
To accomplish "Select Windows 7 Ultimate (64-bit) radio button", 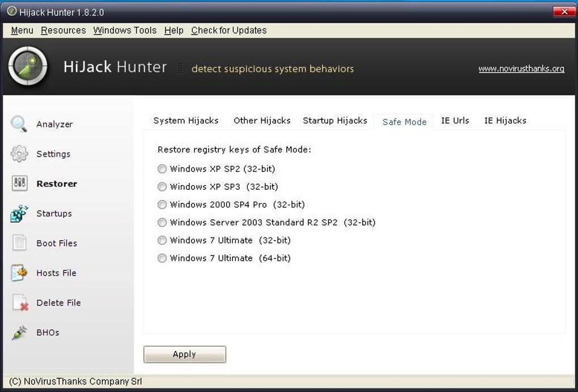I will click(162, 258).
